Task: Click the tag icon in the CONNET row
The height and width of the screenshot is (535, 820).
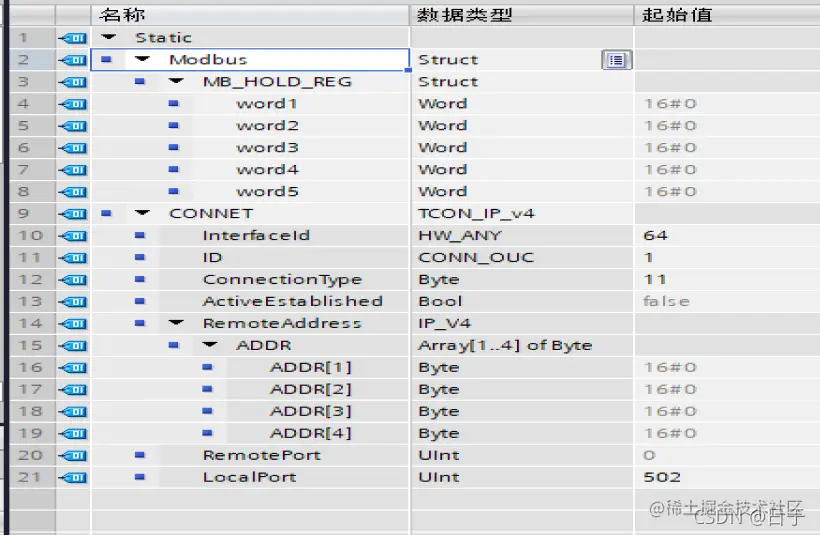Action: [x=73, y=214]
